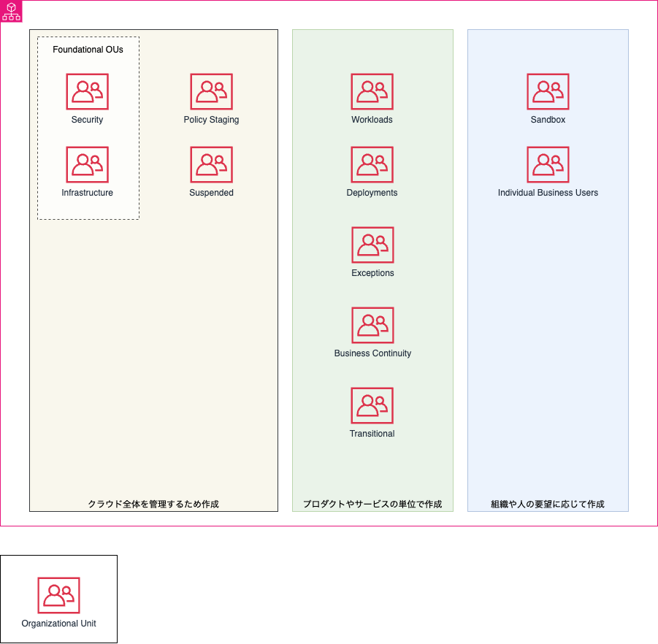
Task: Click the 'Policy Staging' label
Action: [212, 120]
